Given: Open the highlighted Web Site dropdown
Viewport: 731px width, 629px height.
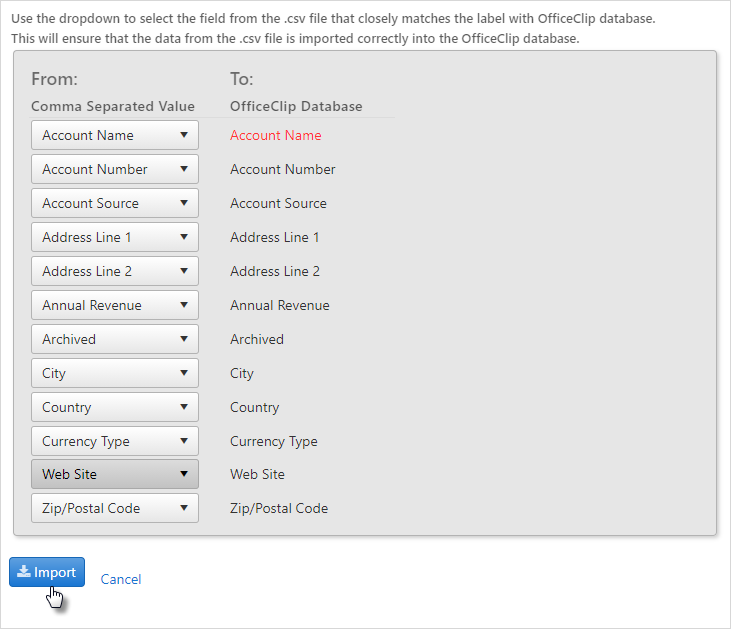Looking at the screenshot, I should pos(115,474).
